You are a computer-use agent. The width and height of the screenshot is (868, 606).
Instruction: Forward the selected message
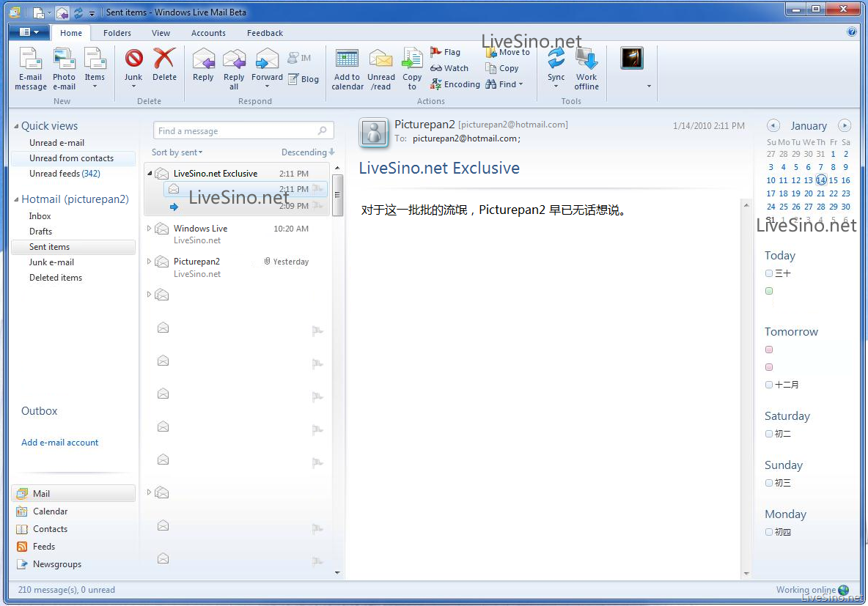click(267, 69)
